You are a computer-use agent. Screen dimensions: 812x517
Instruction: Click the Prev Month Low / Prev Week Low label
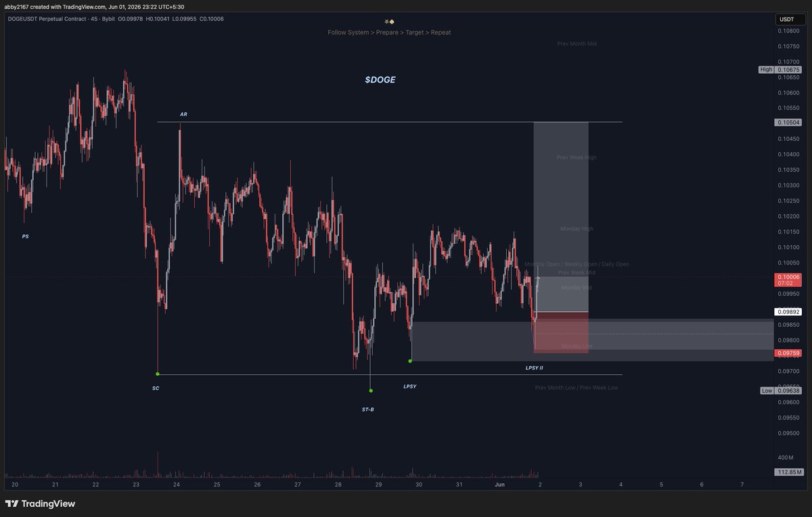(577, 388)
